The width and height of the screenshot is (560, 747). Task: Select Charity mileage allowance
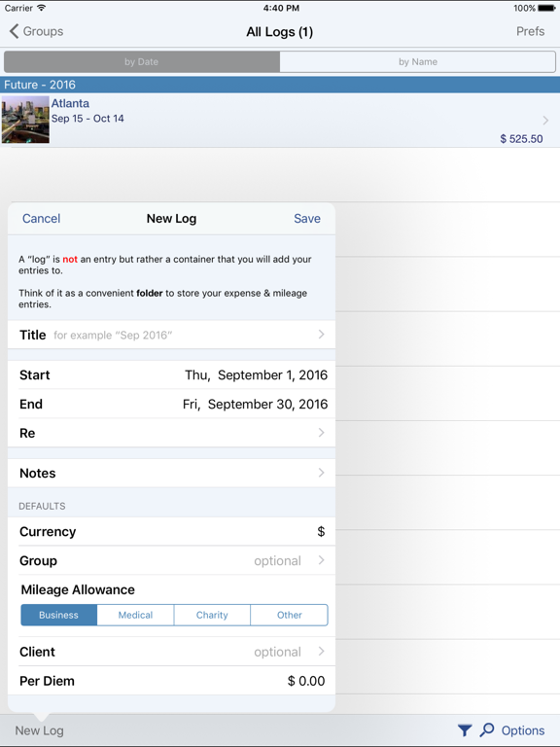coord(212,615)
